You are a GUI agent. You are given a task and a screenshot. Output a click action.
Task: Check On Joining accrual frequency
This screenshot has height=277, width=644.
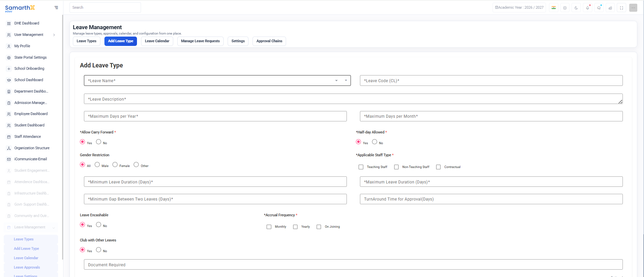click(319, 227)
